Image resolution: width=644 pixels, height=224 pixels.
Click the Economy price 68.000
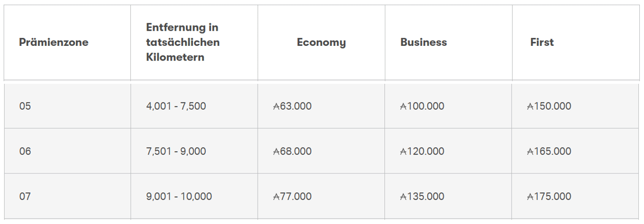[x=292, y=151]
